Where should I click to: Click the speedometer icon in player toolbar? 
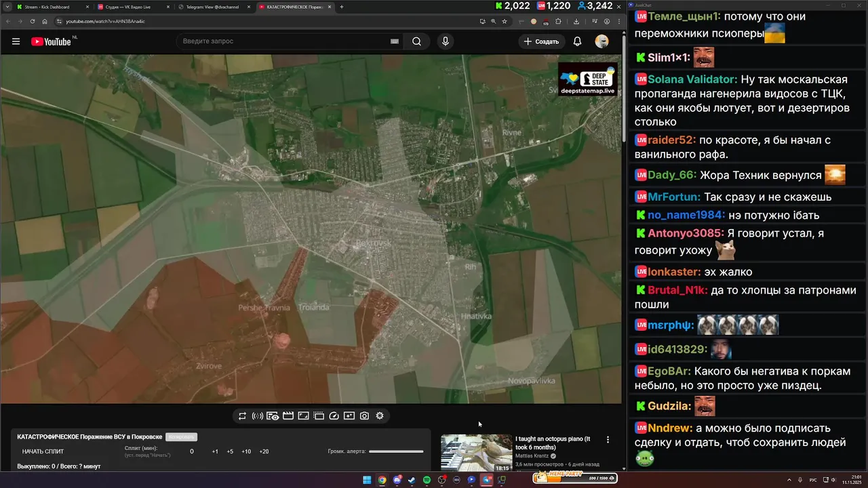pyautogui.click(x=334, y=415)
